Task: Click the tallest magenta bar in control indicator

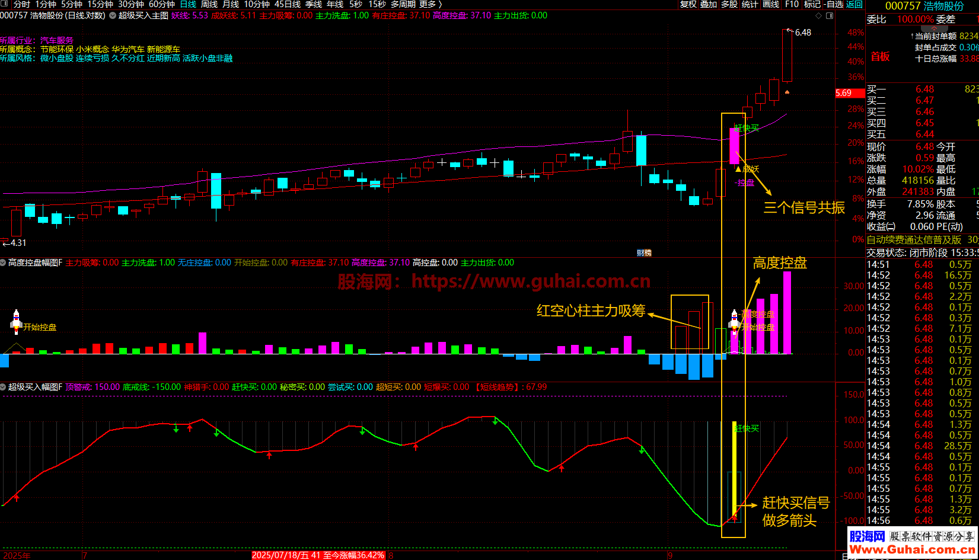Action: tap(787, 312)
